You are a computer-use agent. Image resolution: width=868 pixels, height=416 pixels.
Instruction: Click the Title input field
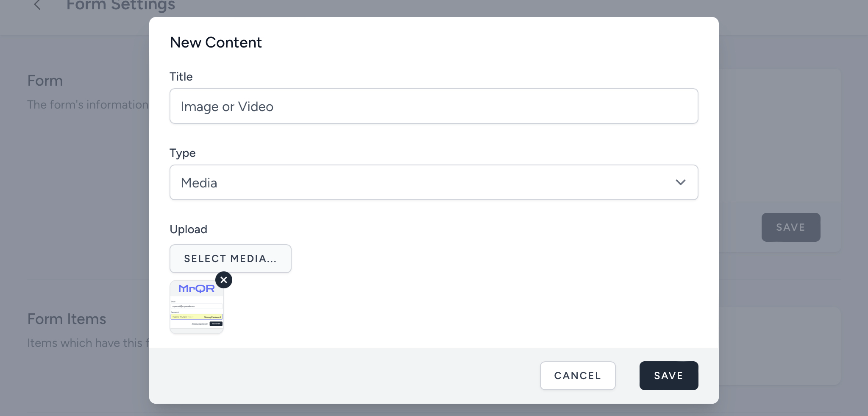pos(434,106)
